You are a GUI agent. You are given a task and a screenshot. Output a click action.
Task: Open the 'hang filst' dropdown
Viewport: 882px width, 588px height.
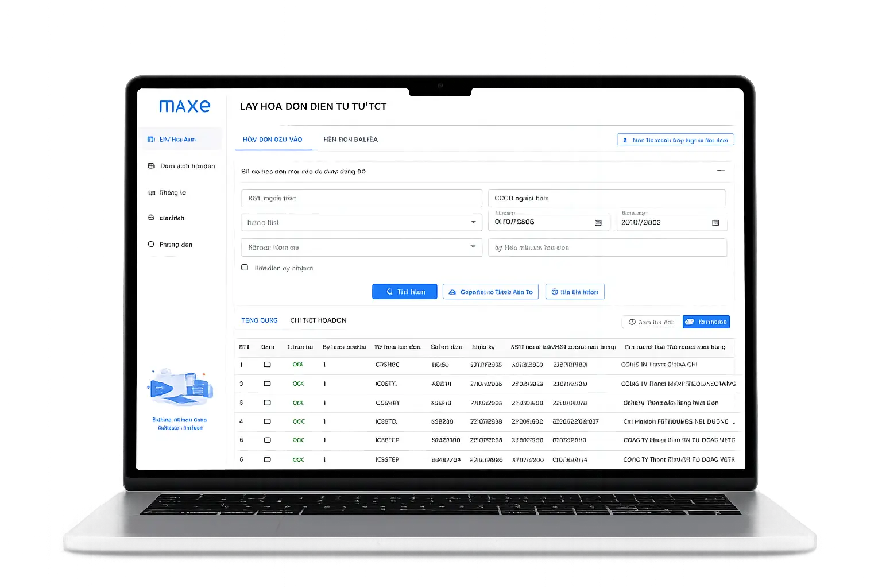(362, 222)
